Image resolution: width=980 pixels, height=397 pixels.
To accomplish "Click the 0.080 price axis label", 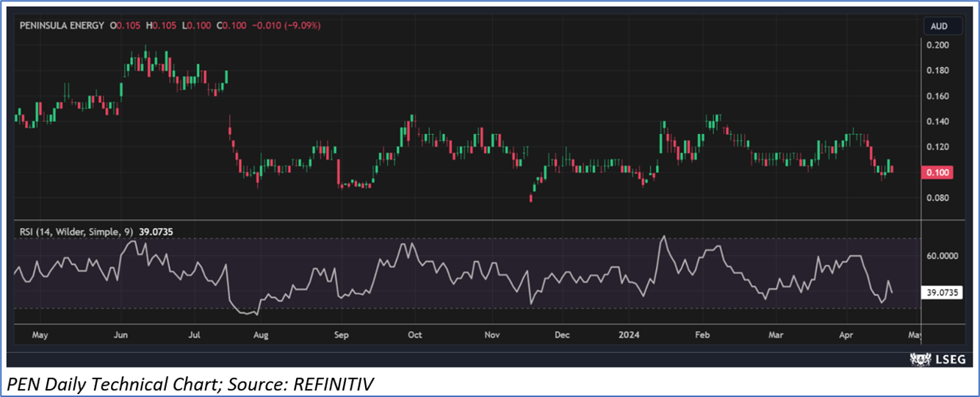I will point(939,198).
